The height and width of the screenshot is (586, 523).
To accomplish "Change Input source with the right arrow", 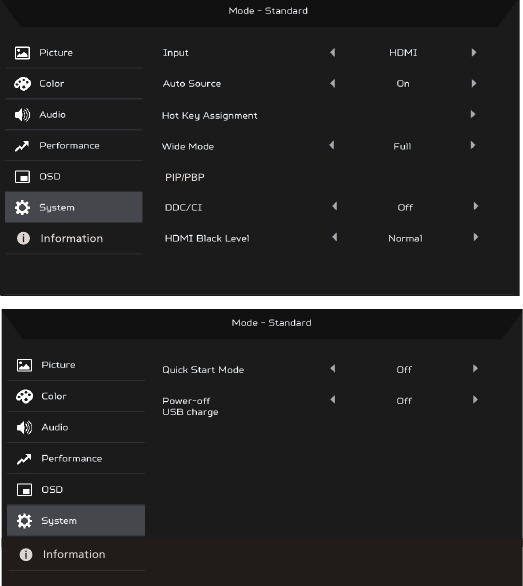I will [474, 53].
